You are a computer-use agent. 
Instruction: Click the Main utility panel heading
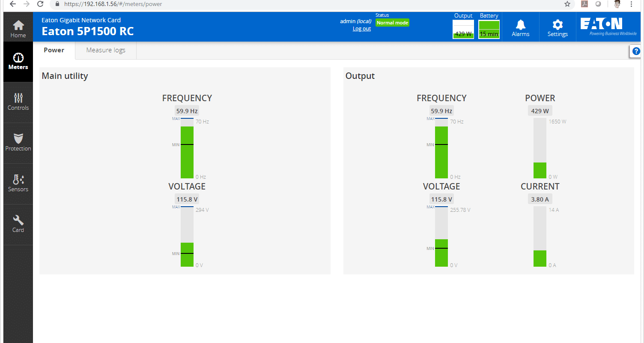pos(65,76)
